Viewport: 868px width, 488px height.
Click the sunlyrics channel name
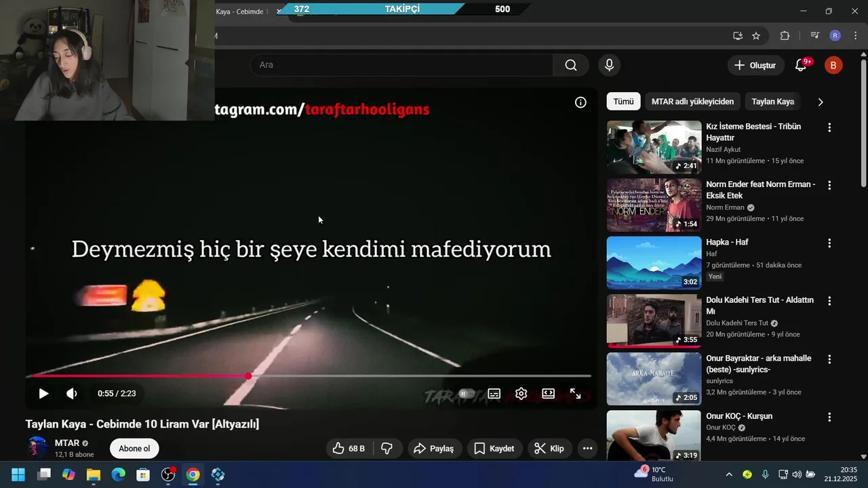(x=719, y=381)
